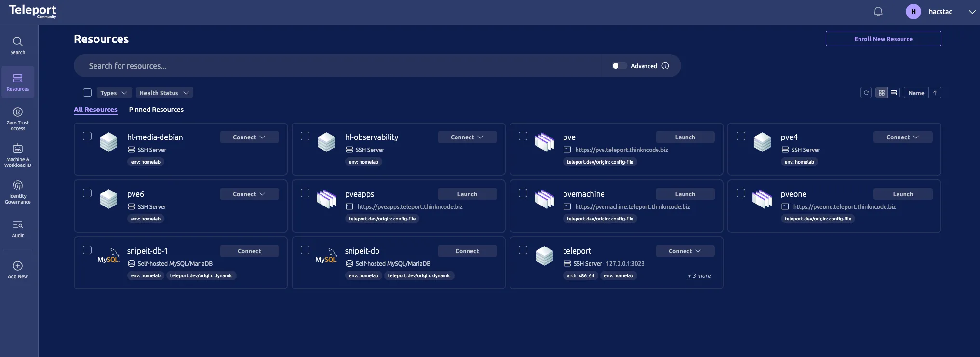The image size is (980, 357).
Task: Select the All Resources tab
Action: coord(95,110)
